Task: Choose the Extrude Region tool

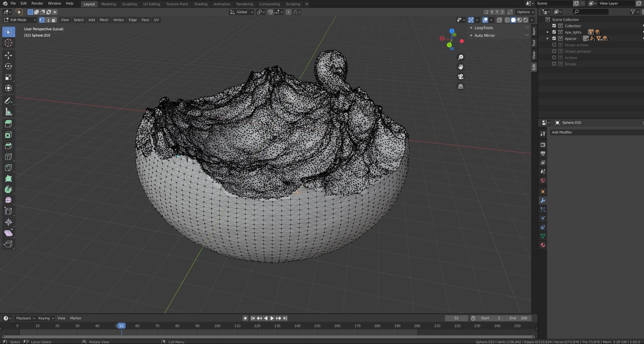Action: click(8, 124)
